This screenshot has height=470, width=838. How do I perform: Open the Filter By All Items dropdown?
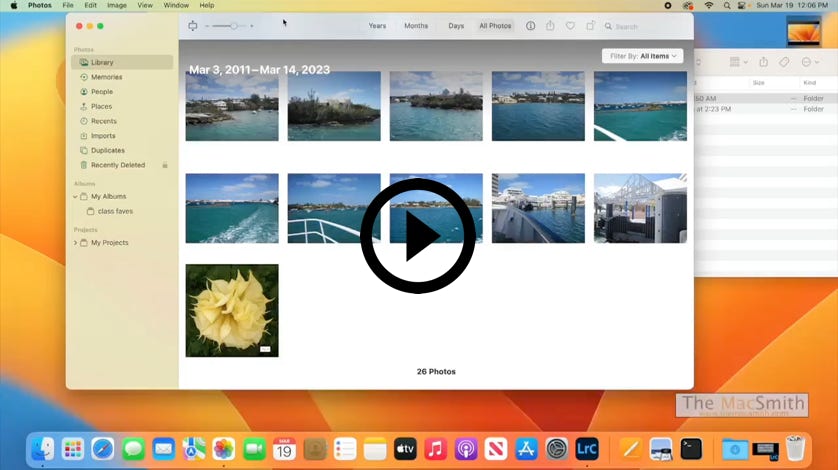[642, 56]
